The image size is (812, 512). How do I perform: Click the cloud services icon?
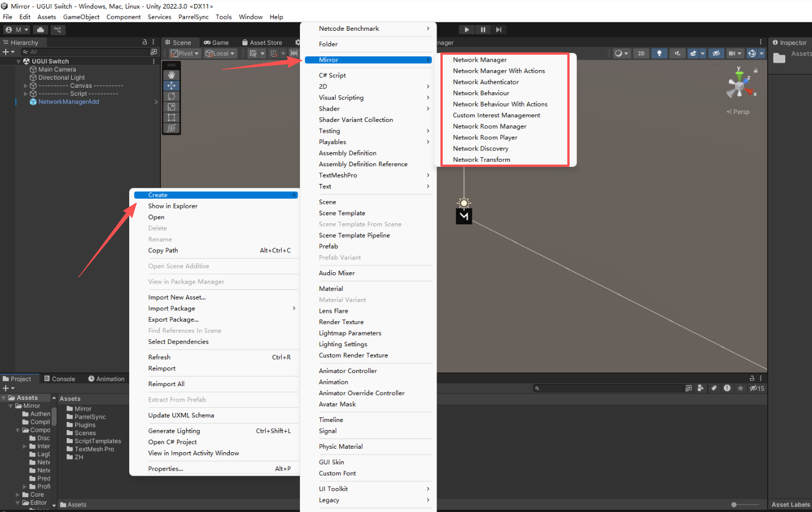click(41, 30)
